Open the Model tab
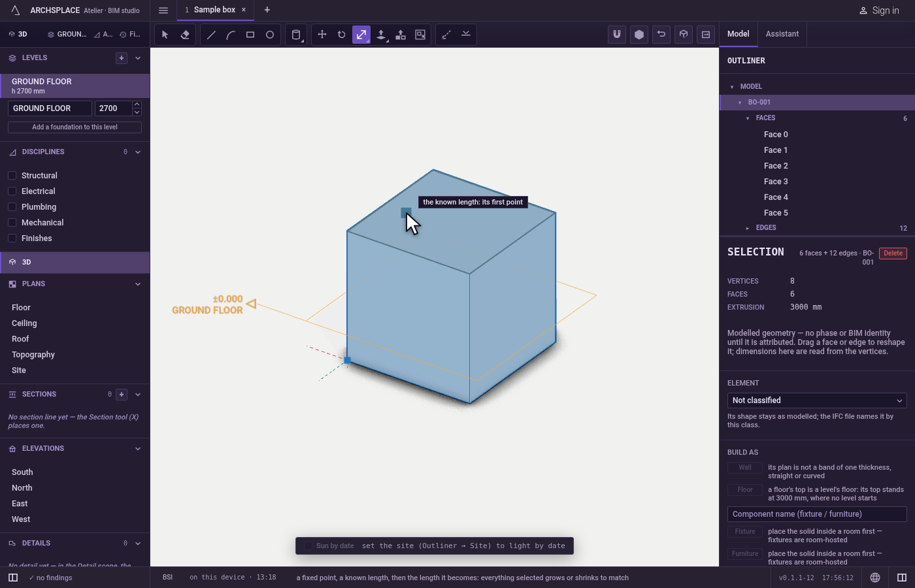Viewport: 915px width, 588px height. [x=739, y=34]
